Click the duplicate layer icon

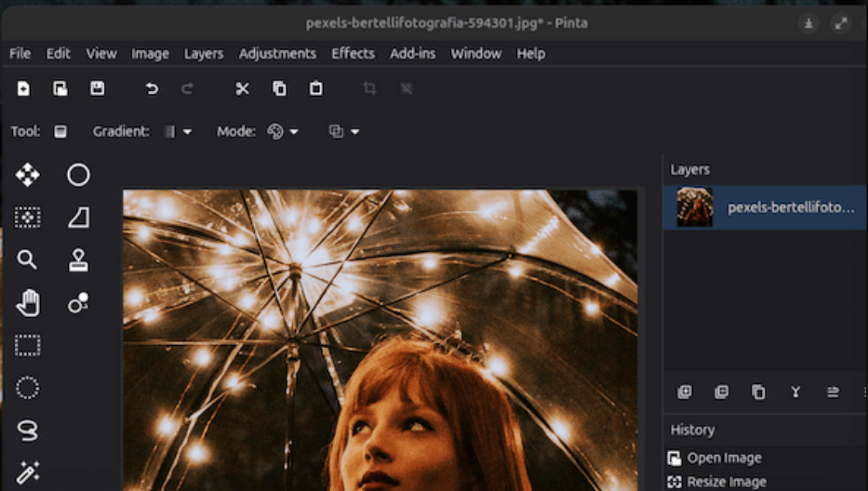758,392
